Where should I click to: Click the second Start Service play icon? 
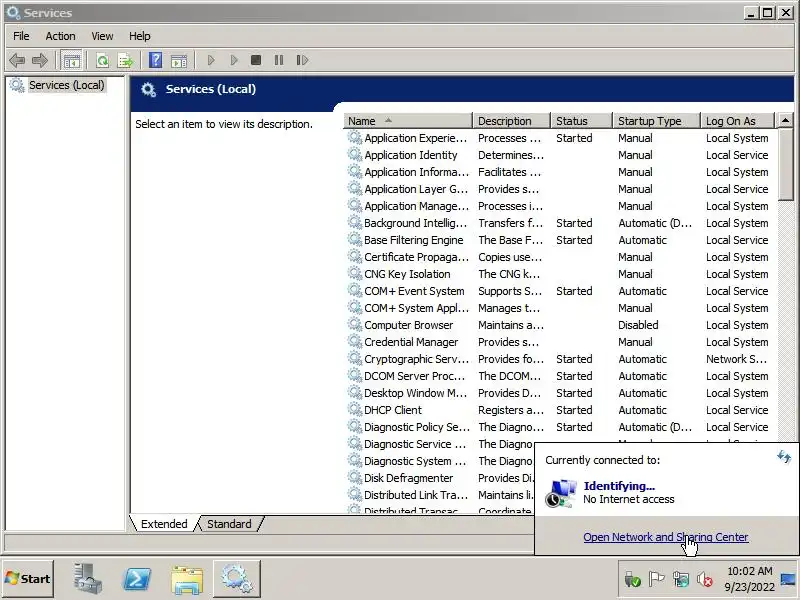234,60
